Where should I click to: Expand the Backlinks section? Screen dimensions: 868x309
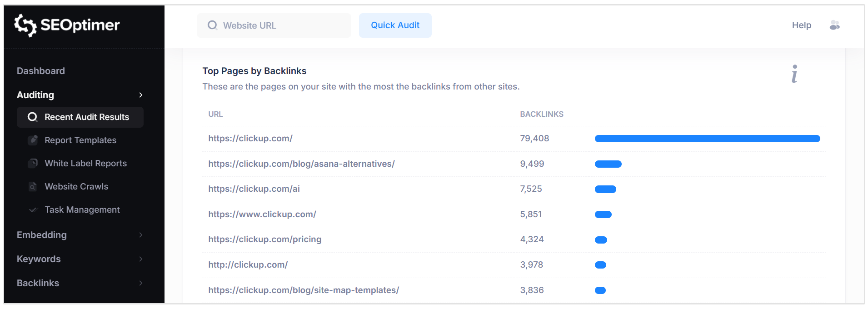tap(141, 283)
